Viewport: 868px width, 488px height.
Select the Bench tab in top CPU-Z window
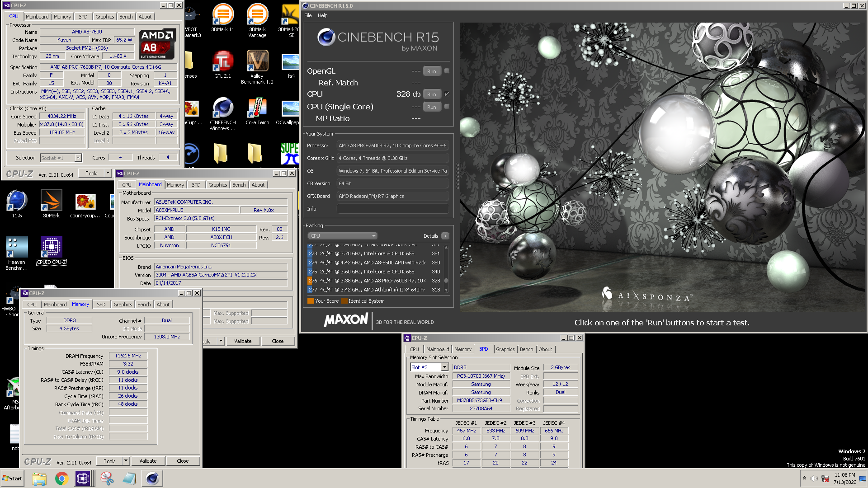click(x=126, y=17)
